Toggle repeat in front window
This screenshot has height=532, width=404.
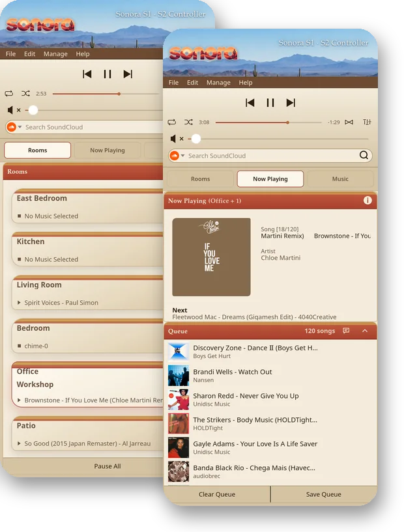(x=172, y=122)
